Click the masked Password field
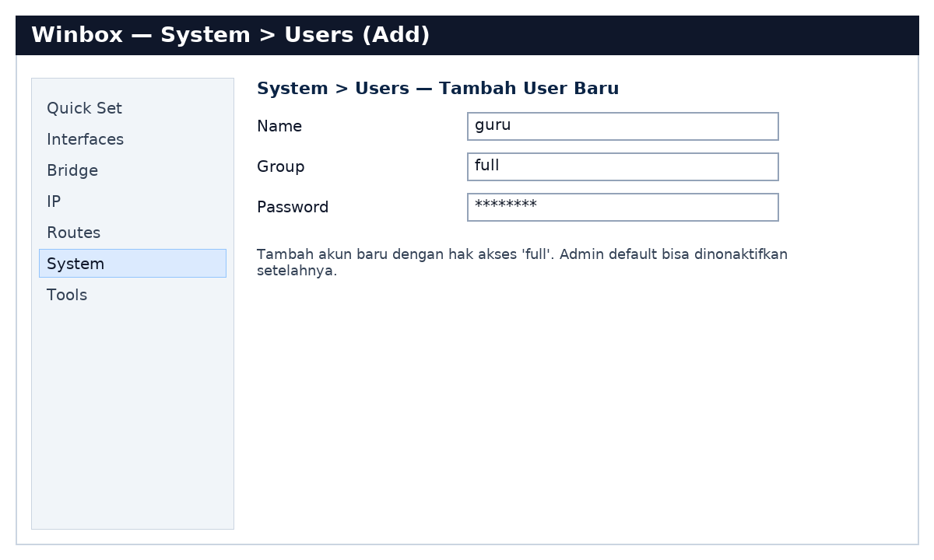 click(x=623, y=207)
